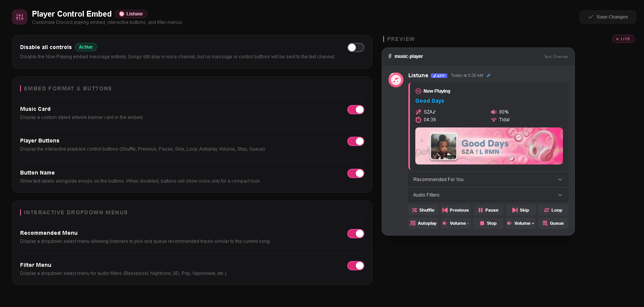Click the Good Days music card banner
Viewport: 644px width, 307px height.
coord(489,146)
